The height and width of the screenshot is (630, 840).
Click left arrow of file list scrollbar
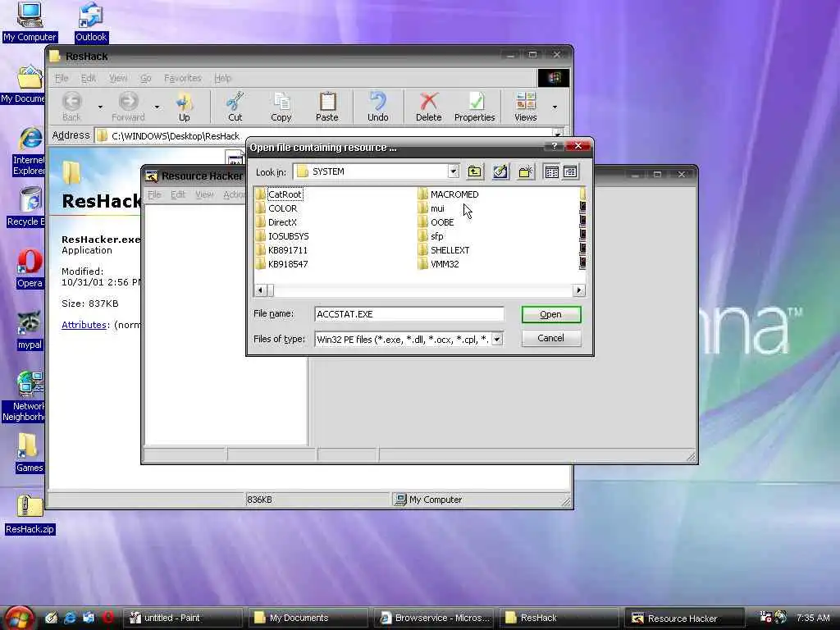[x=260, y=290]
